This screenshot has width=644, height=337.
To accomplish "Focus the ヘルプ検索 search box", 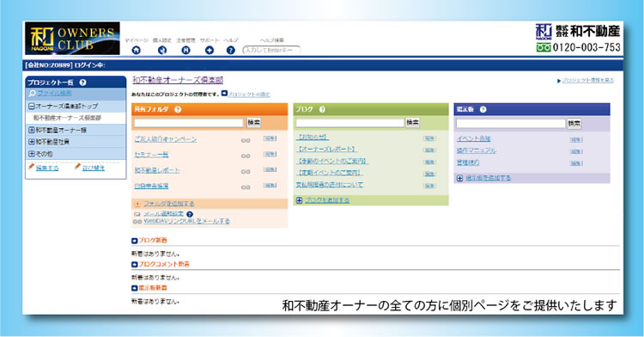I will [271, 50].
